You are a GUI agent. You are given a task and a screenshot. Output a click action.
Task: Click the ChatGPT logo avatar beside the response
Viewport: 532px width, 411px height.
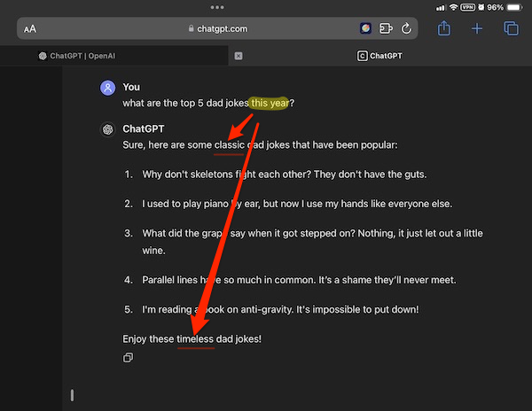(x=107, y=128)
